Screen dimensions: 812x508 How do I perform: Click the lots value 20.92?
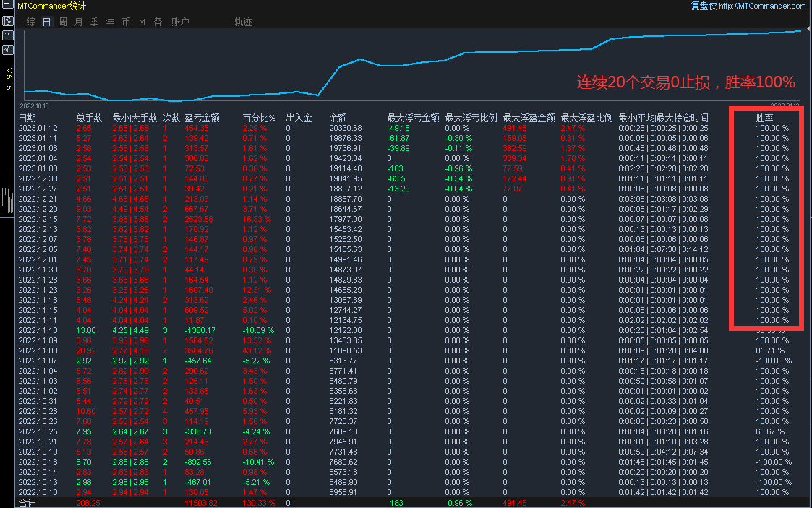click(86, 350)
